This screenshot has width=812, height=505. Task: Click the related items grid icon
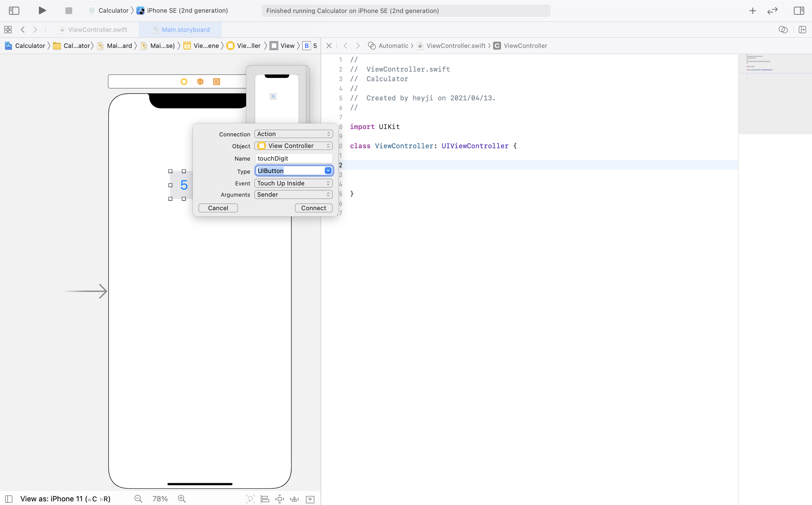[8, 29]
